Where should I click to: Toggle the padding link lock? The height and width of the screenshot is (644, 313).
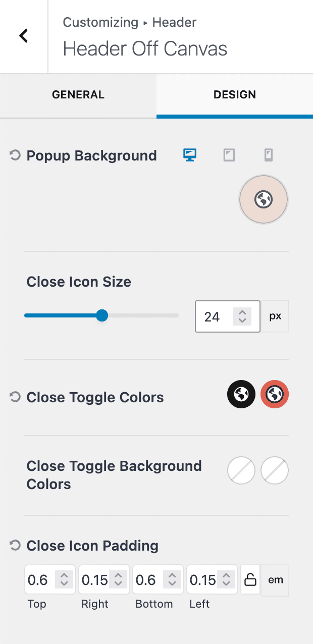coord(250,580)
